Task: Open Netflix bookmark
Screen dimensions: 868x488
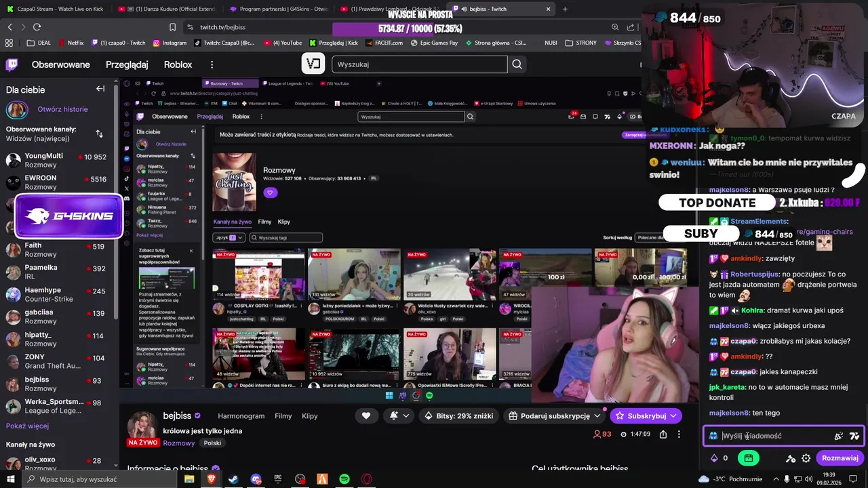Action: [x=71, y=43]
